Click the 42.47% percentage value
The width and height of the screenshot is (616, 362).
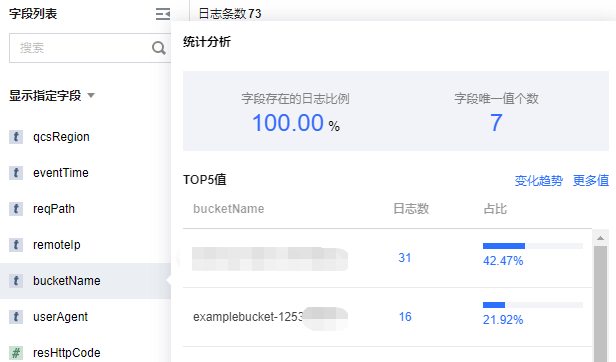point(503,261)
